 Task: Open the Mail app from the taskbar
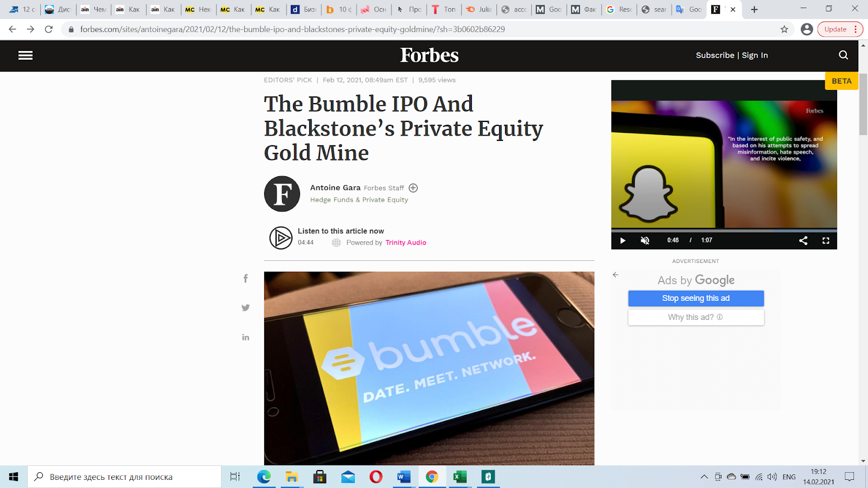pyautogui.click(x=348, y=477)
